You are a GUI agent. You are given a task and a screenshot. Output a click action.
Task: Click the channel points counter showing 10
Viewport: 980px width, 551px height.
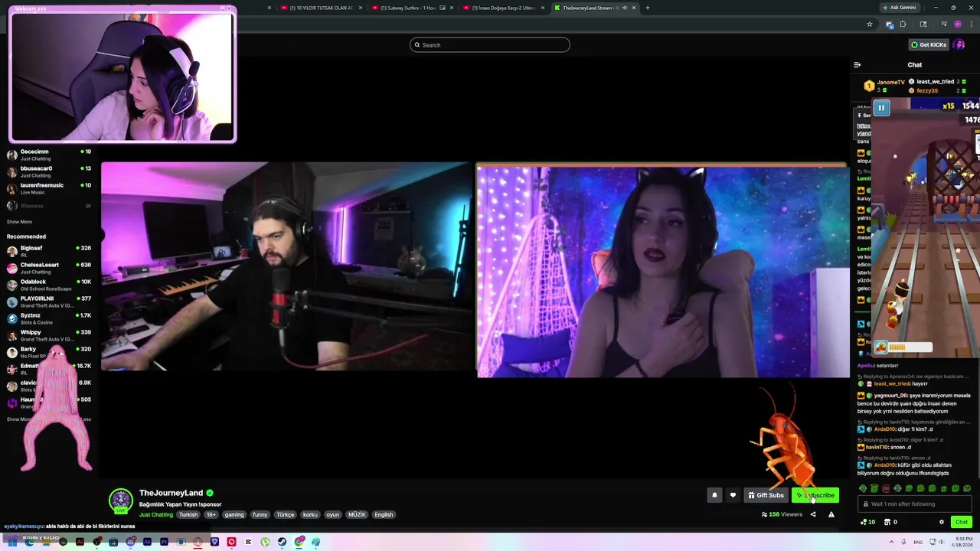867,522
